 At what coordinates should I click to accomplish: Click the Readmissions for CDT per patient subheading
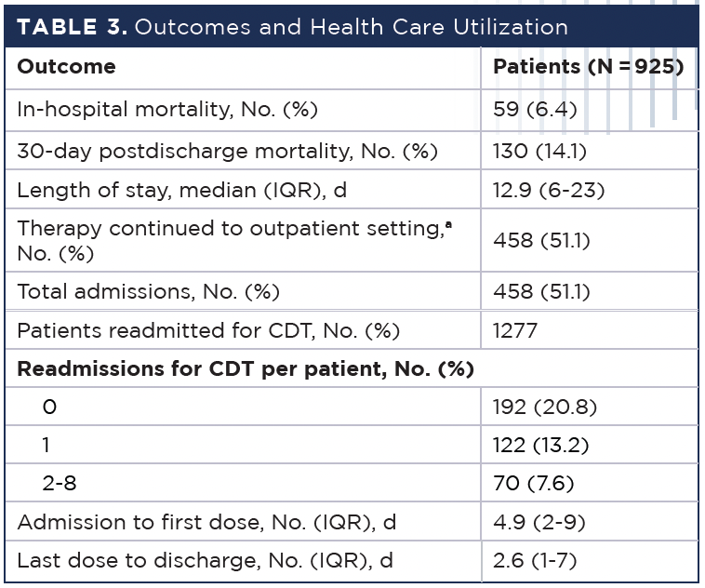(246, 368)
